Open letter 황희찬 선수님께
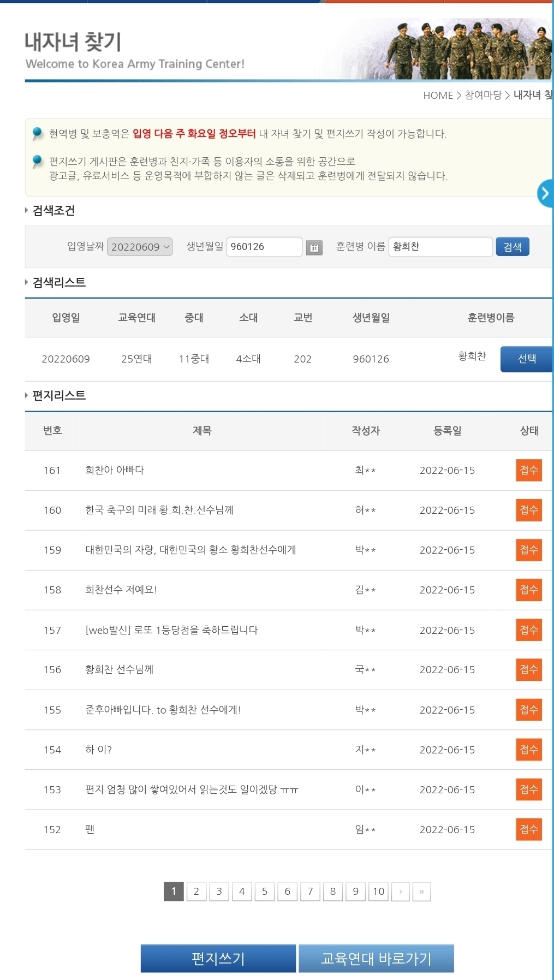 coord(119,669)
